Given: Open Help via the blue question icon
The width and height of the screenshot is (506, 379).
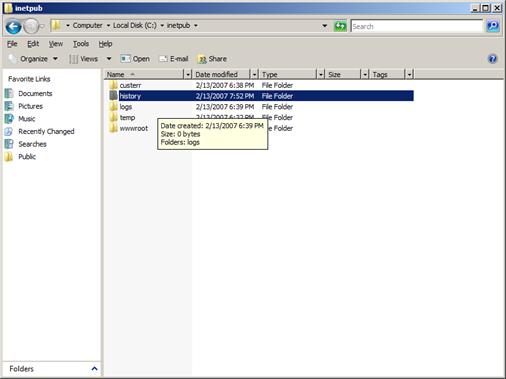Looking at the screenshot, I should click(x=493, y=59).
